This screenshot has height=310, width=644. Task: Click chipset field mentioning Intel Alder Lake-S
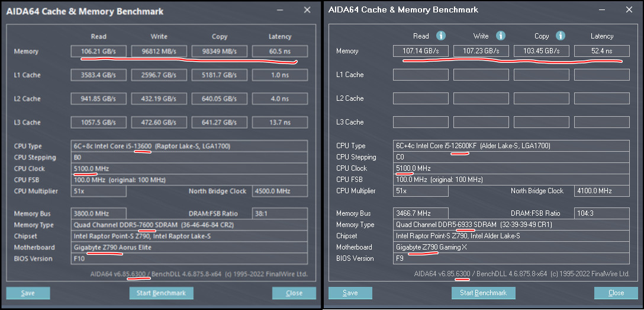coord(511,236)
